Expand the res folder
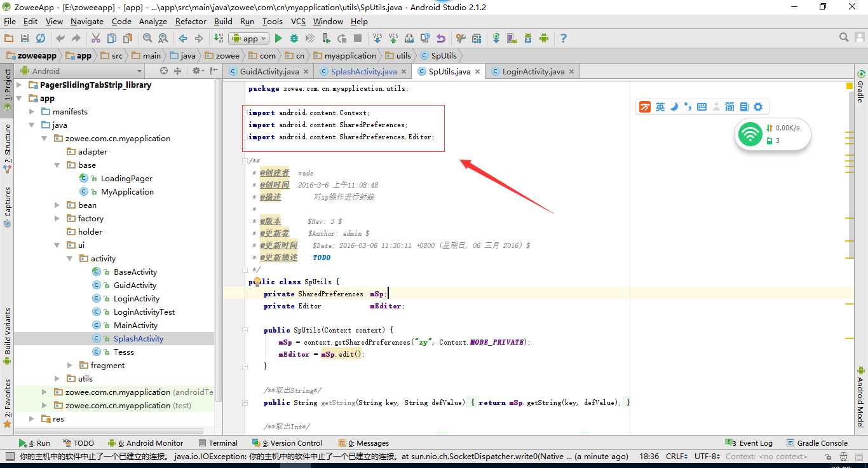Screen dimensions: 868x468 [32, 418]
